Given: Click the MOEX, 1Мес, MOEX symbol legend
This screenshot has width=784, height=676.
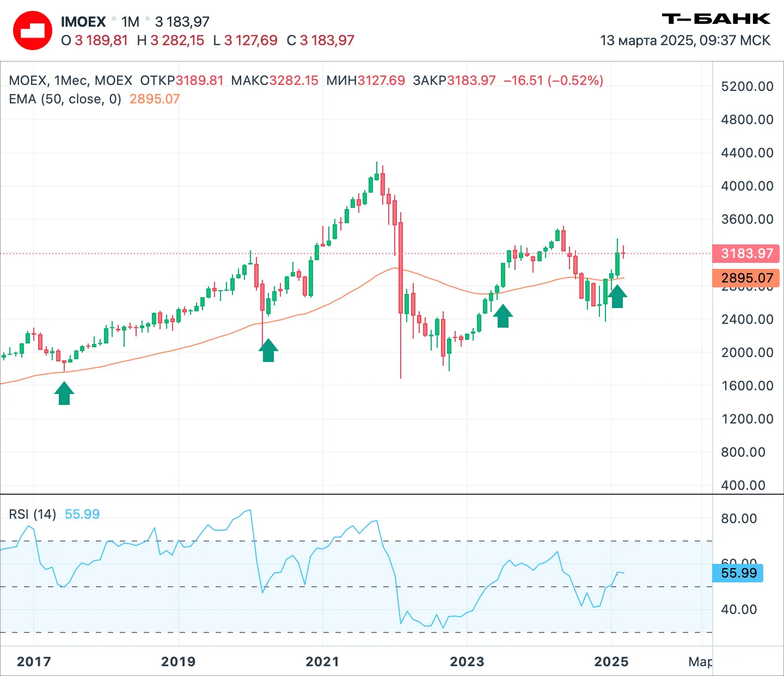Looking at the screenshot, I should (71, 81).
